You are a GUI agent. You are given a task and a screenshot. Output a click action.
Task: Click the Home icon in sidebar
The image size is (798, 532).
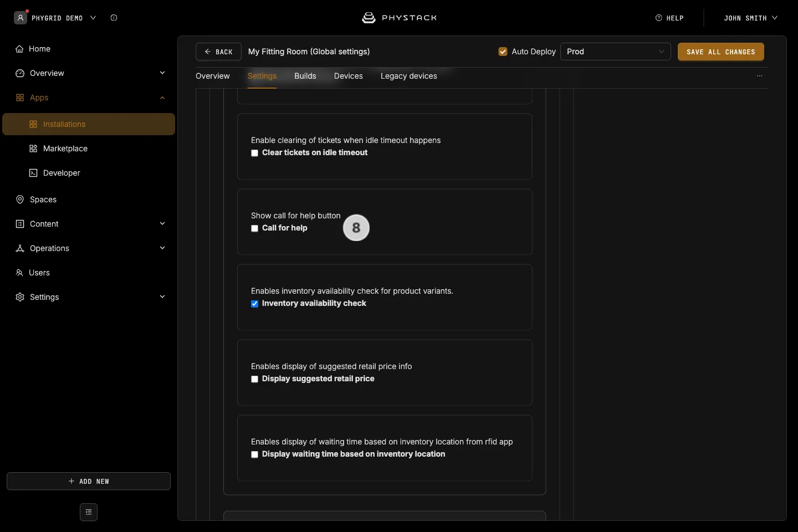[19, 49]
